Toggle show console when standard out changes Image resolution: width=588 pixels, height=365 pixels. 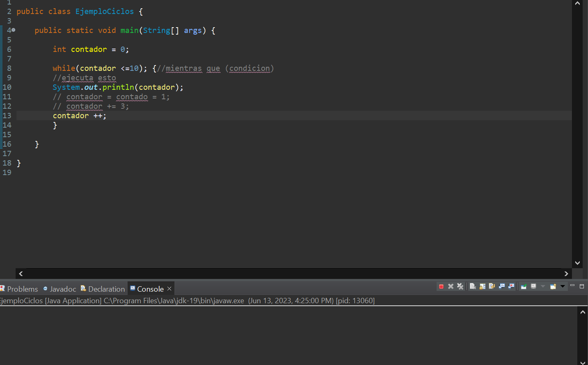502,286
